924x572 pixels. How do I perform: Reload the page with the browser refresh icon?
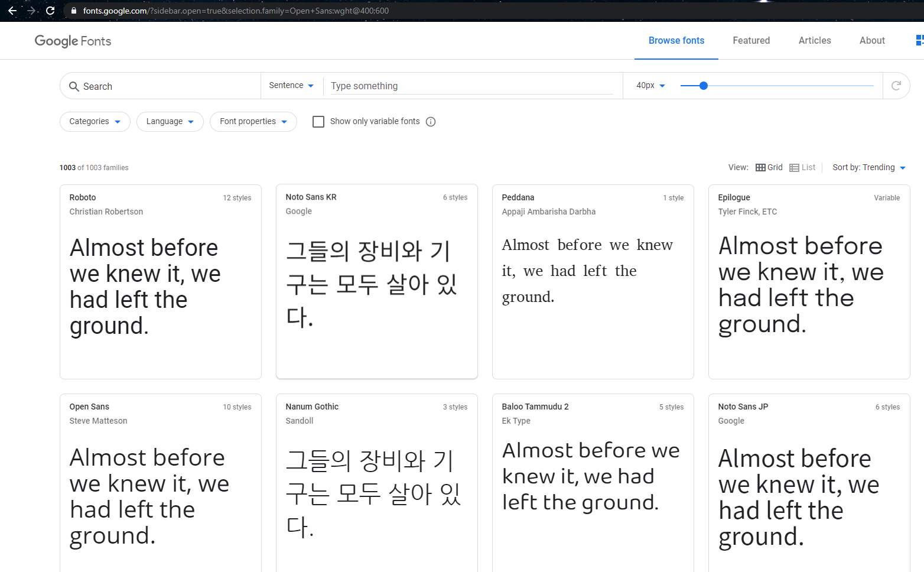point(50,11)
